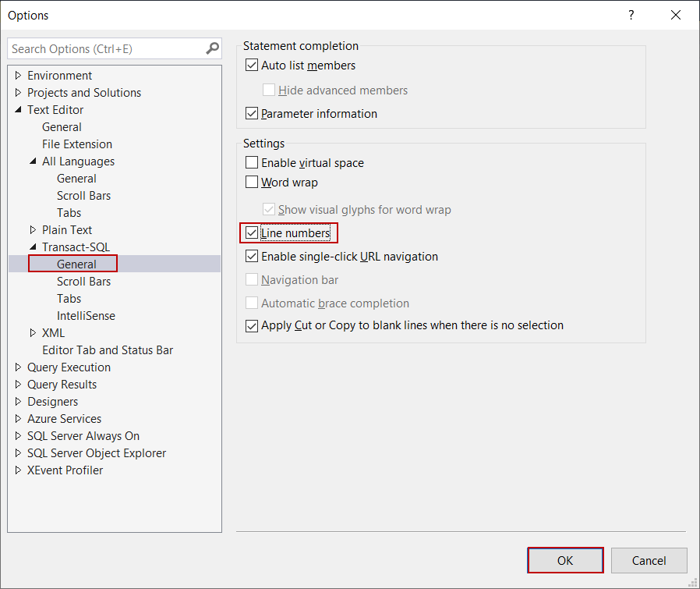Open Editor Tab and Status Bar page

click(108, 350)
